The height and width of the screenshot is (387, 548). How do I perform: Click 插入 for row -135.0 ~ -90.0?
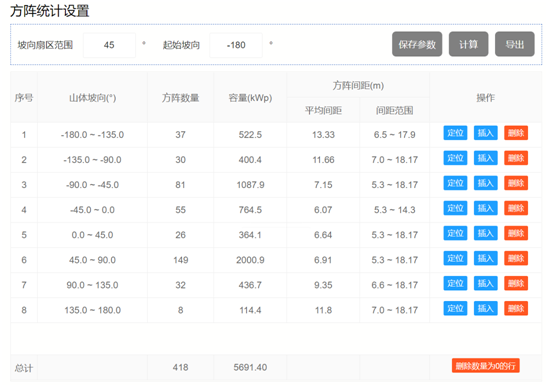[x=485, y=158]
